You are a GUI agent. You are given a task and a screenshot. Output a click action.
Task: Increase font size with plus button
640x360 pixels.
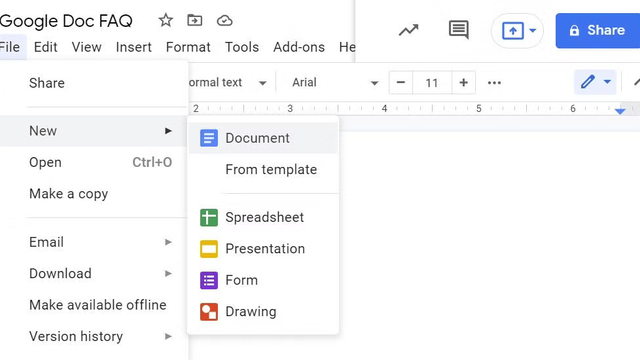(x=463, y=82)
